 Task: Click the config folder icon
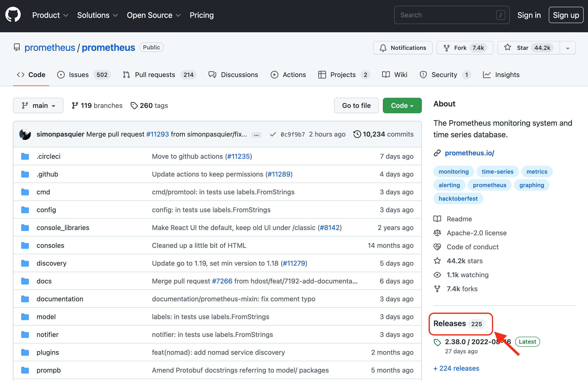25,210
